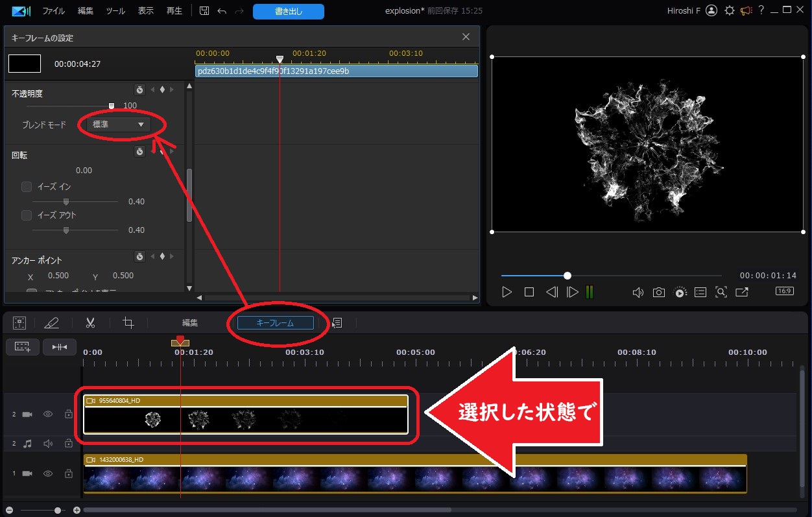Adjust the 不透明度 opacity slider

point(112,106)
